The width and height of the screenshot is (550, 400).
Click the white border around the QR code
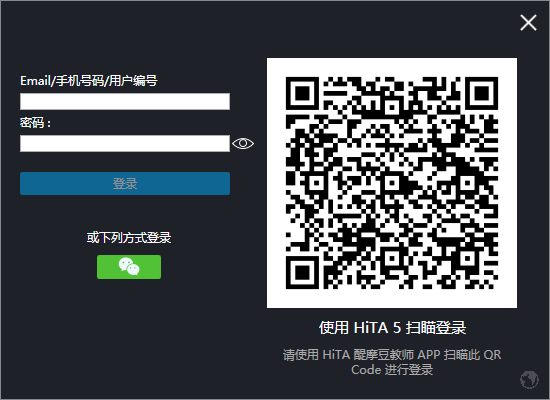pos(276,183)
